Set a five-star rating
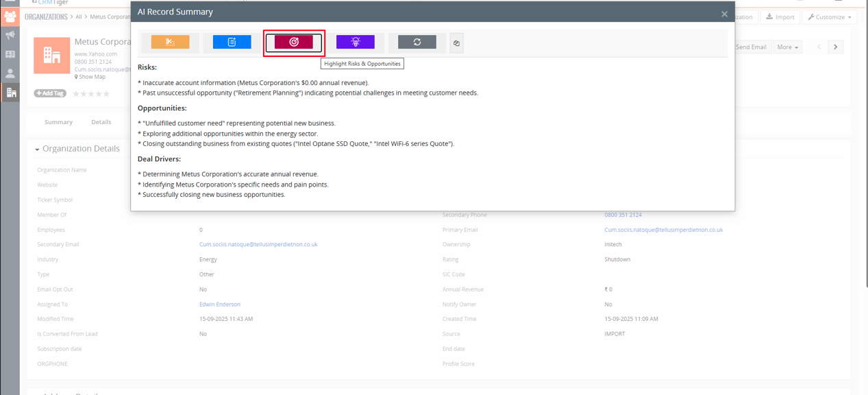Image resolution: width=868 pixels, height=395 pixels. pyautogui.click(x=106, y=94)
